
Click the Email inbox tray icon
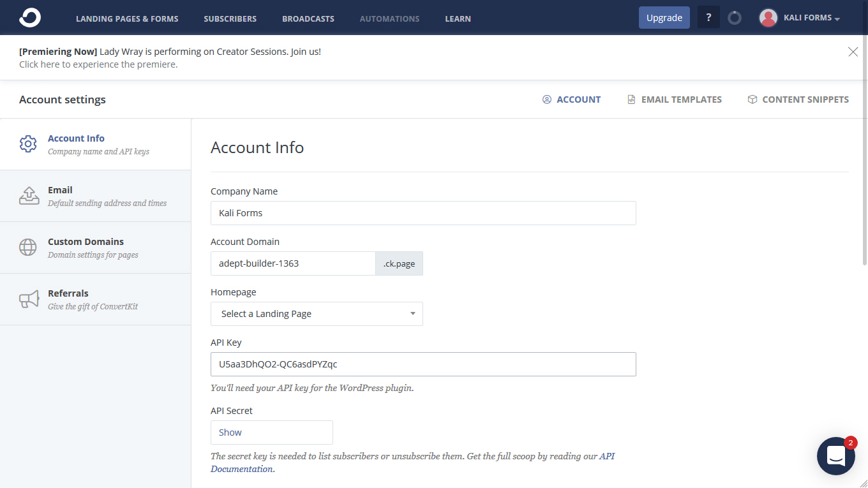coord(29,196)
